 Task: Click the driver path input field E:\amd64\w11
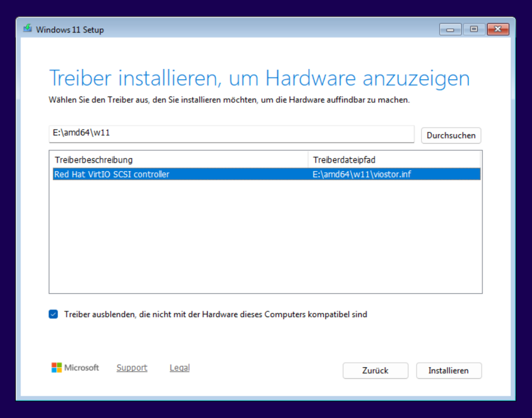click(232, 133)
